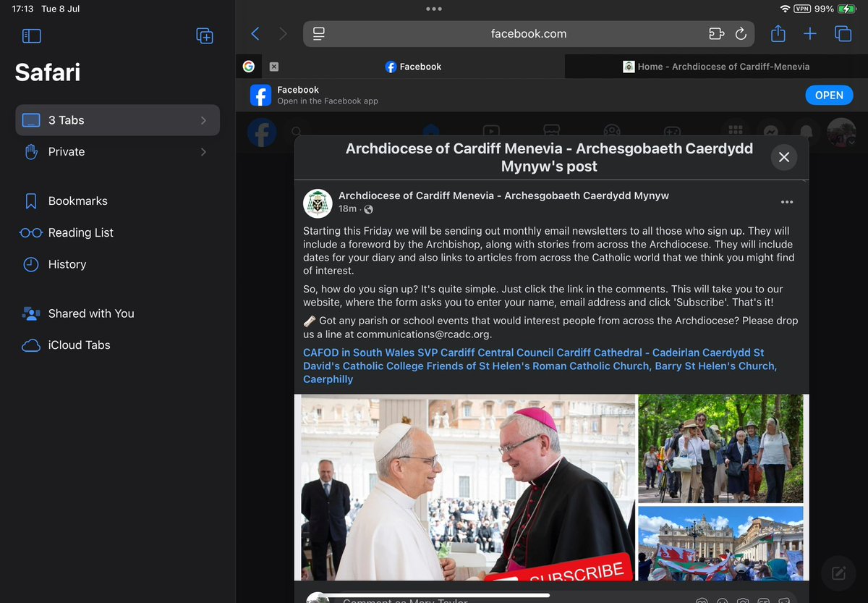Select the Facebook tab
868x603 pixels.
(413, 67)
